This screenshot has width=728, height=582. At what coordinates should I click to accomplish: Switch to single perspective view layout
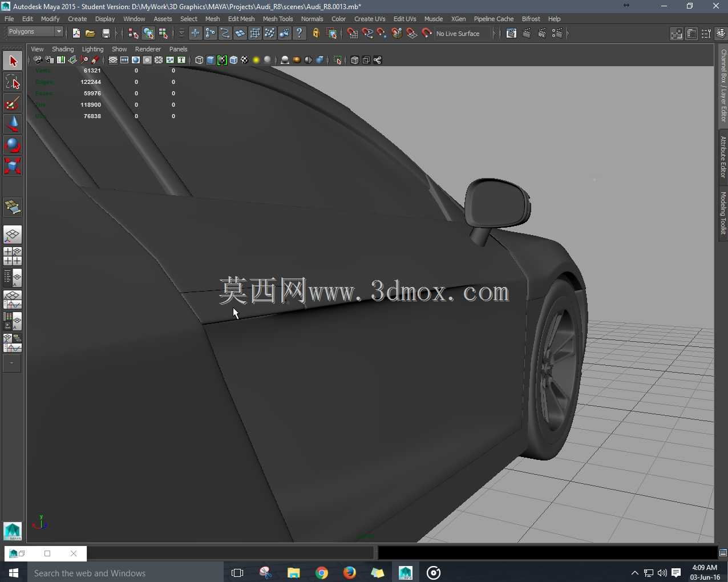pyautogui.click(x=13, y=235)
